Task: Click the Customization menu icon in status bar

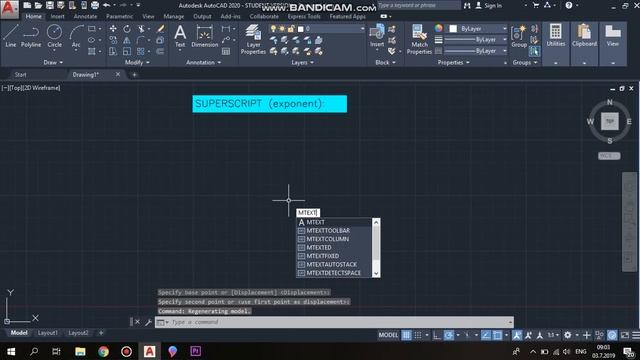Action: (x=636, y=335)
